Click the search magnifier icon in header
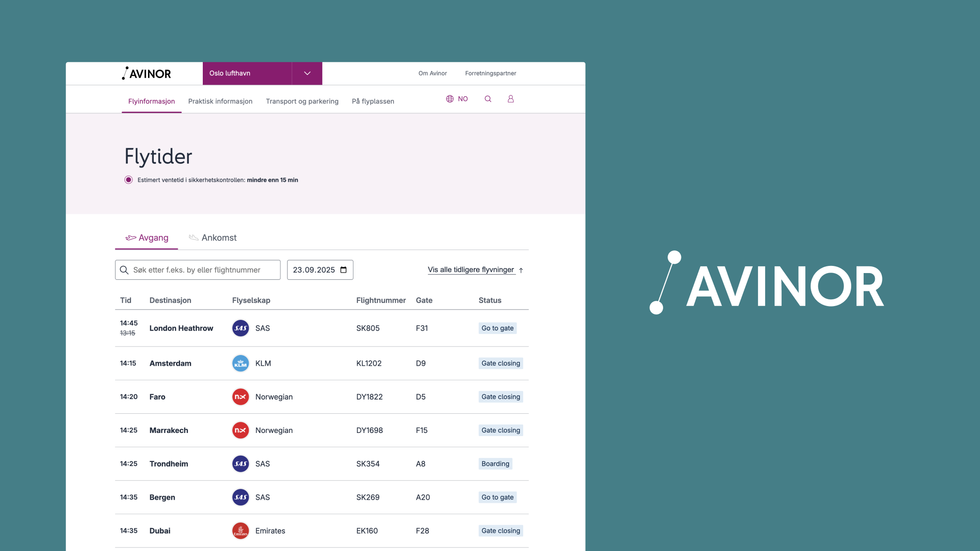Image resolution: width=980 pixels, height=551 pixels. click(488, 99)
